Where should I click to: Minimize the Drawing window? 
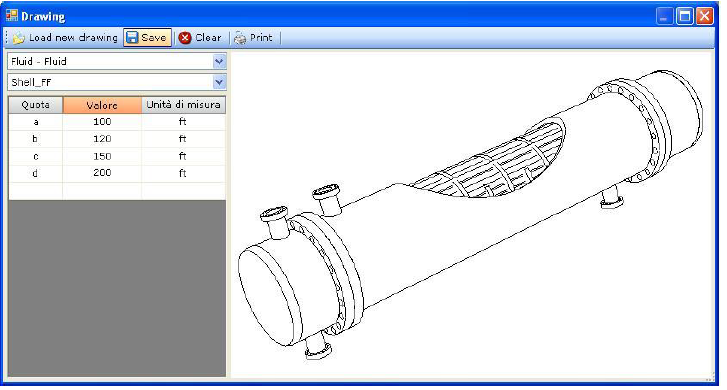(664, 17)
